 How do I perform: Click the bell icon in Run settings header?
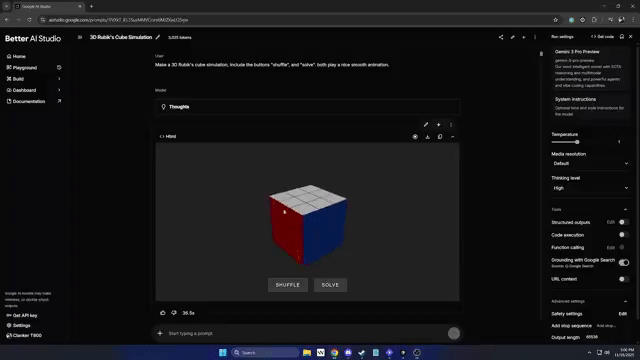pyautogui.click(x=622, y=37)
